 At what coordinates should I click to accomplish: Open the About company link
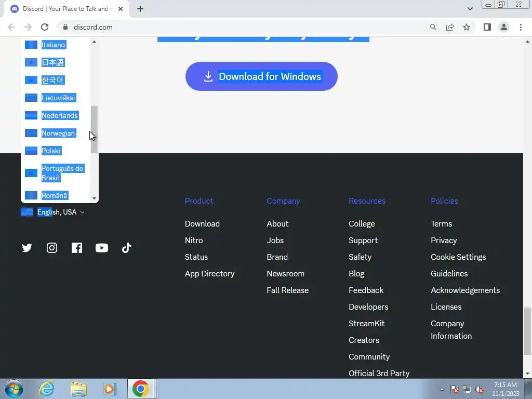(x=277, y=224)
